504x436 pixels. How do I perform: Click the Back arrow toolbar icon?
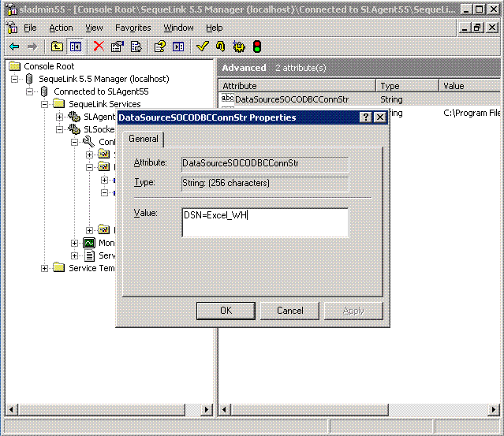(14, 47)
